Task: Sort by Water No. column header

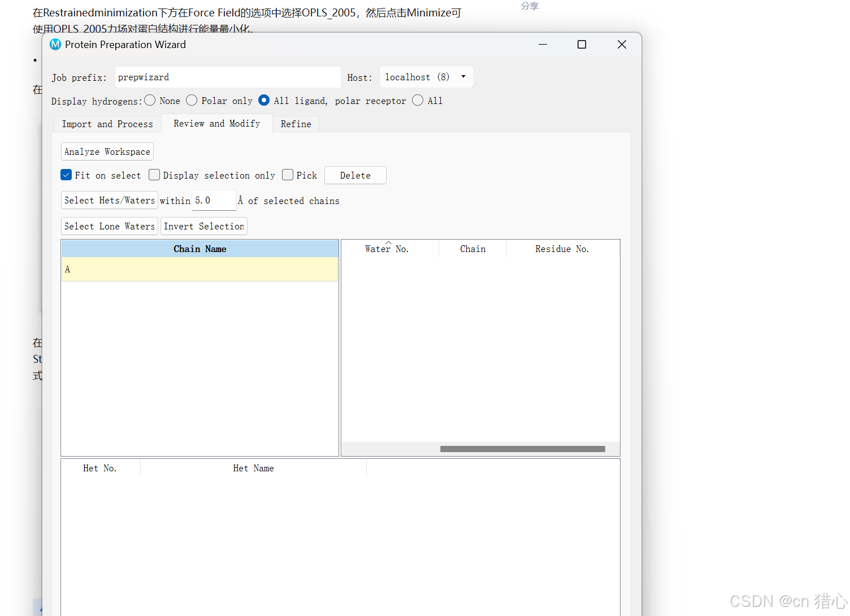Action: 390,249
